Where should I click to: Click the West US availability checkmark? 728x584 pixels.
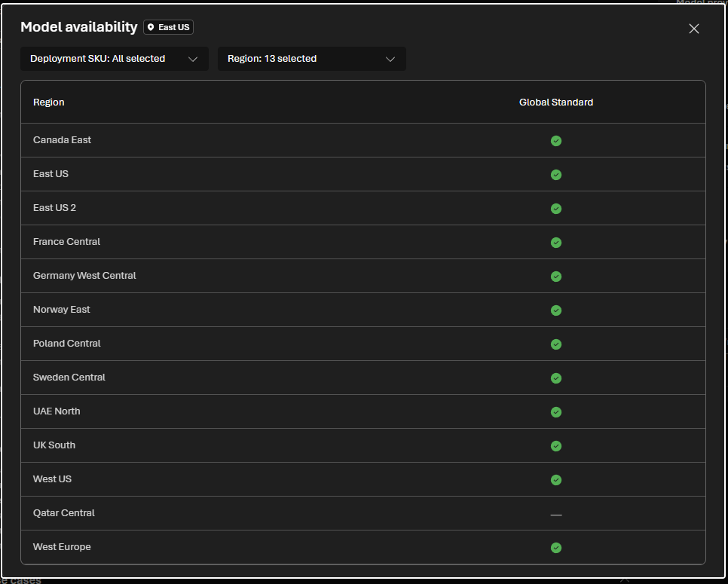(x=555, y=479)
